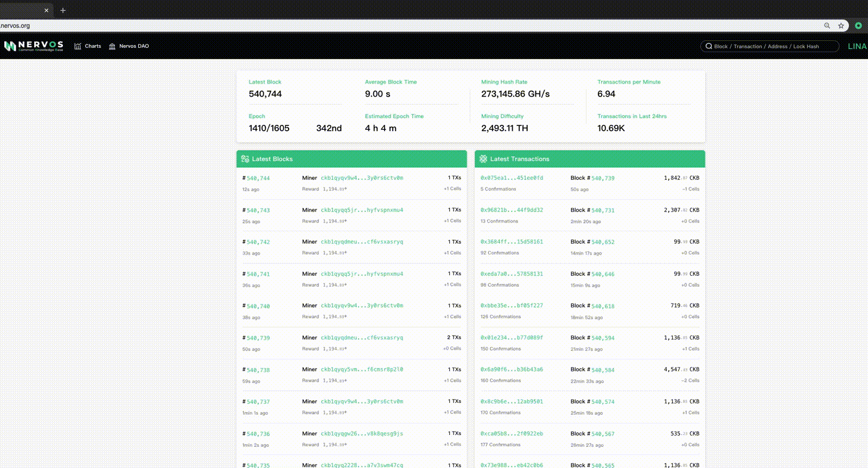Select Mining Difficulty 2,493.11 TH

505,128
